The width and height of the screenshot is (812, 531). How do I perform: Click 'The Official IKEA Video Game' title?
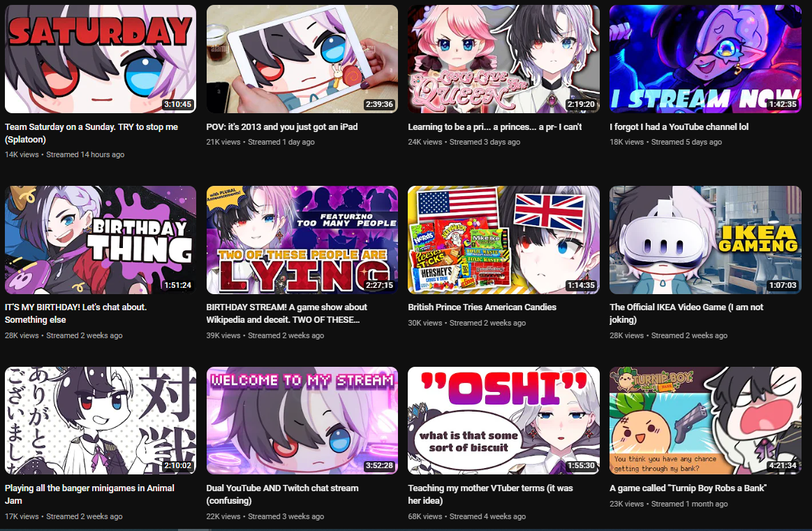click(686, 314)
